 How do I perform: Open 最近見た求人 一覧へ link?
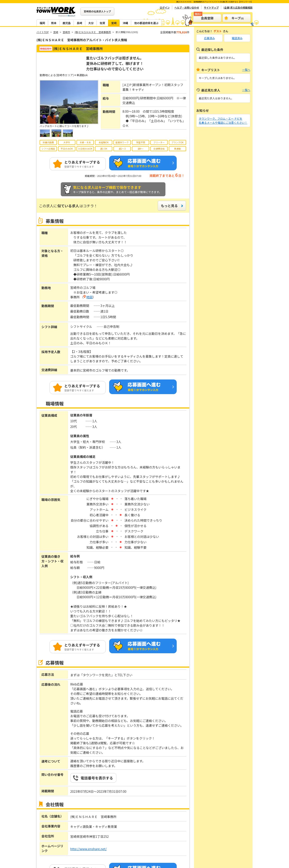click(246, 90)
